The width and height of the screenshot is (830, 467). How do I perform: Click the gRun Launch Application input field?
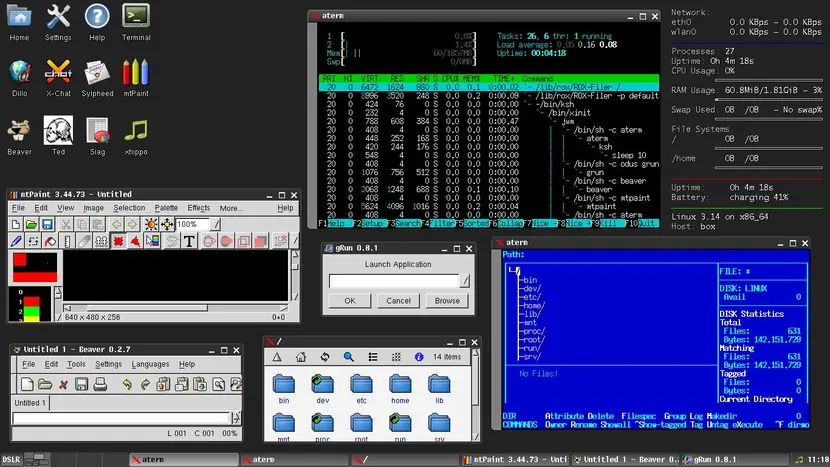click(394, 281)
